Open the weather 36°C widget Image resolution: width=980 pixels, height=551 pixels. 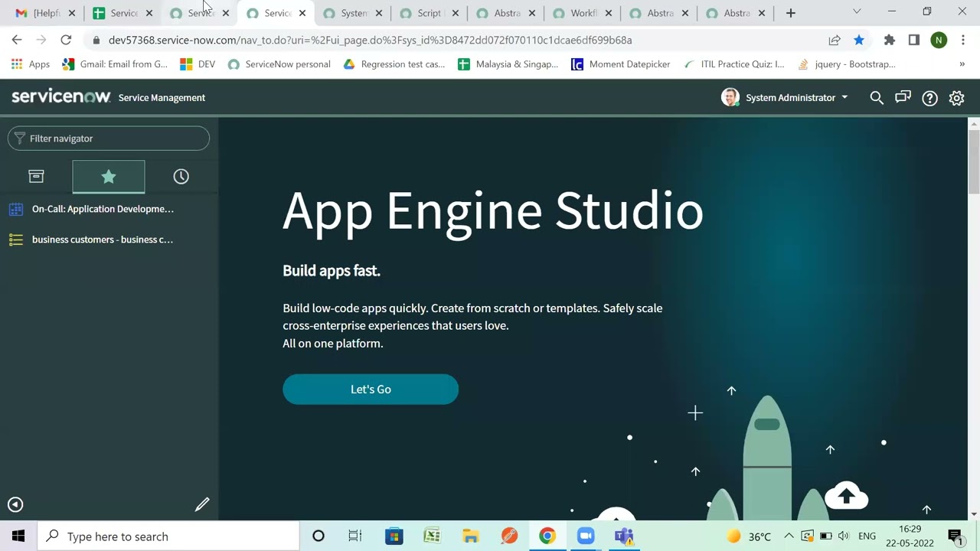pyautogui.click(x=748, y=536)
